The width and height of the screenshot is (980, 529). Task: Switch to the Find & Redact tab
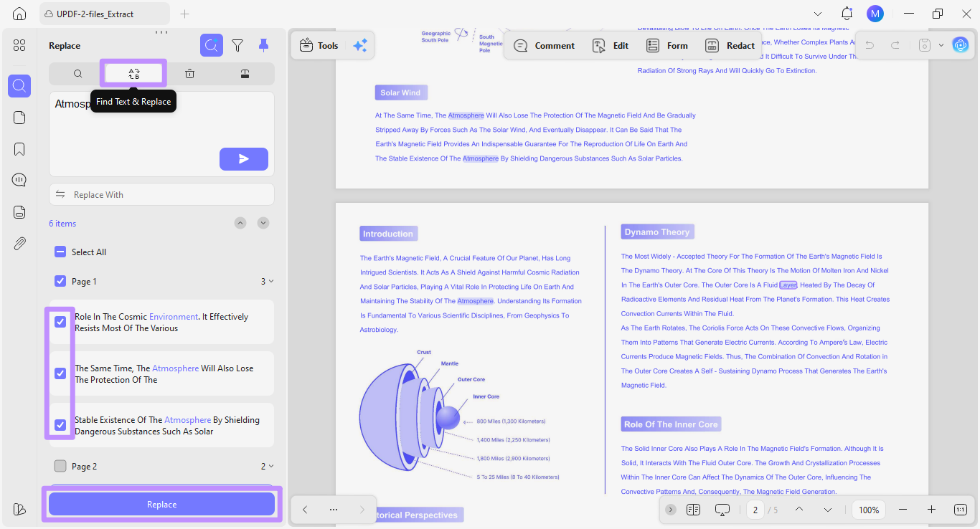(245, 74)
